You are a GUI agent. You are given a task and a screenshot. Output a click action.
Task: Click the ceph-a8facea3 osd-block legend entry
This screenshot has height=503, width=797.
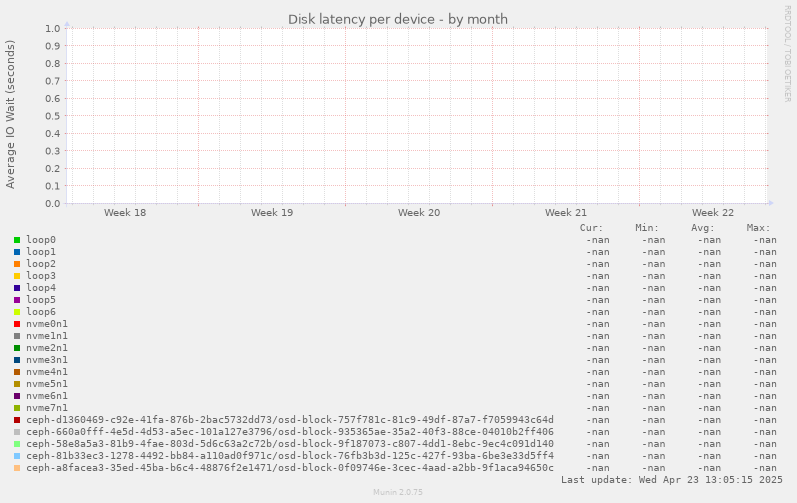click(x=290, y=468)
